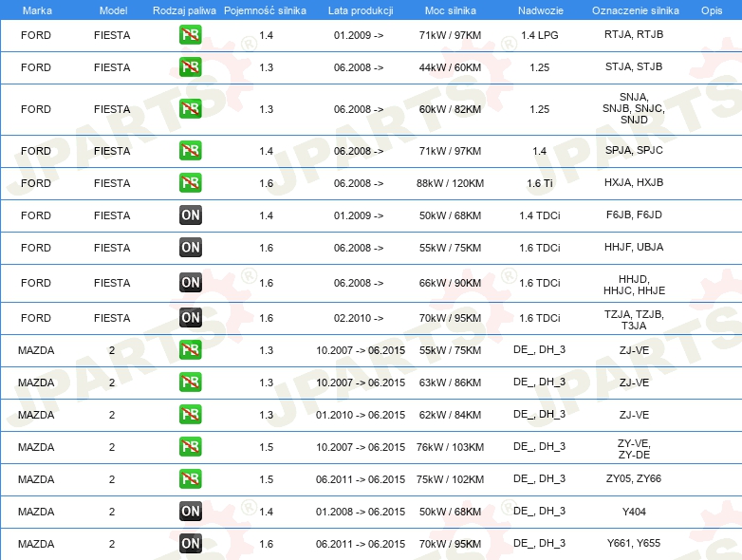742x560 pixels.
Task: Click the Moc silnika column header
Action: [451, 10]
